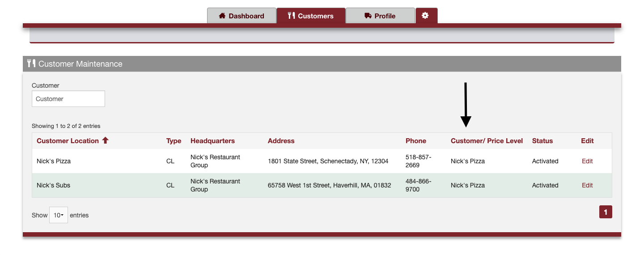Click the fork-knife icon on Customers tab
Viewport: 644px width, 255px height.
pyautogui.click(x=292, y=16)
